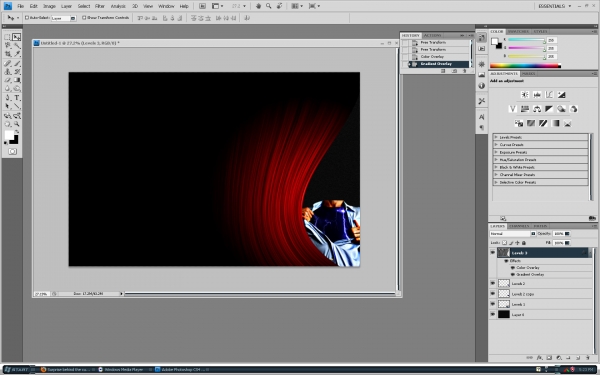Expand Hue/Saturation Presets list
The width and height of the screenshot is (600, 375).
496,160
